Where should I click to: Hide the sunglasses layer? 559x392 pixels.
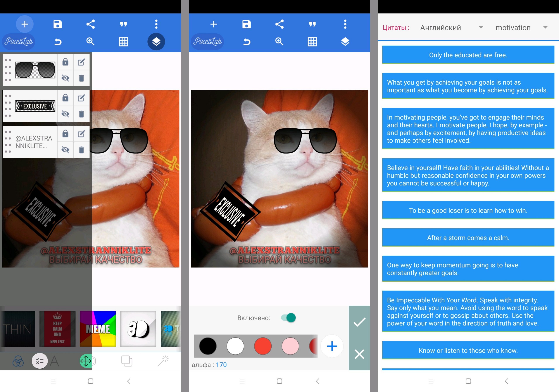coord(65,78)
